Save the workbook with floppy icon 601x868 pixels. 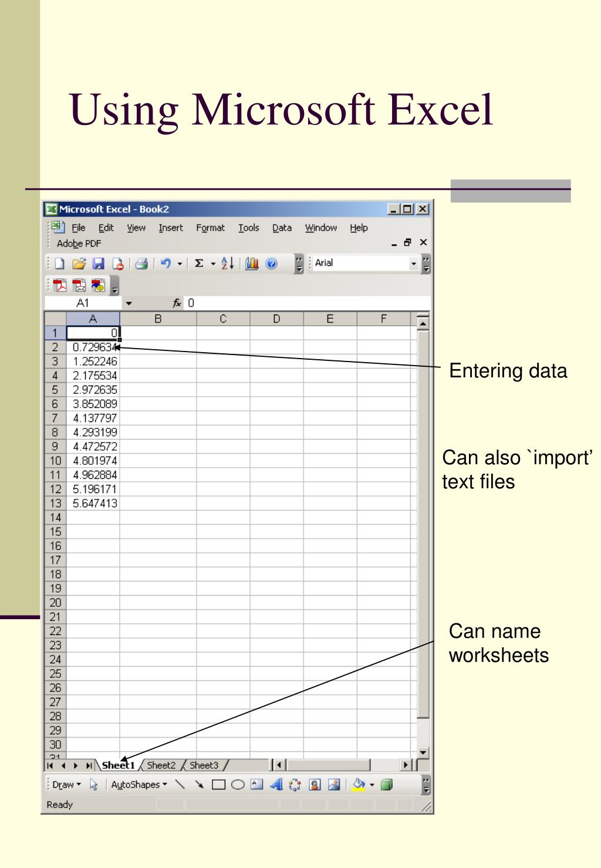98,264
